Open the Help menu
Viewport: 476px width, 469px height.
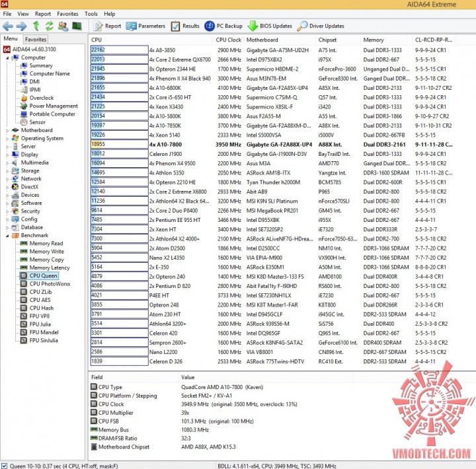[109, 14]
